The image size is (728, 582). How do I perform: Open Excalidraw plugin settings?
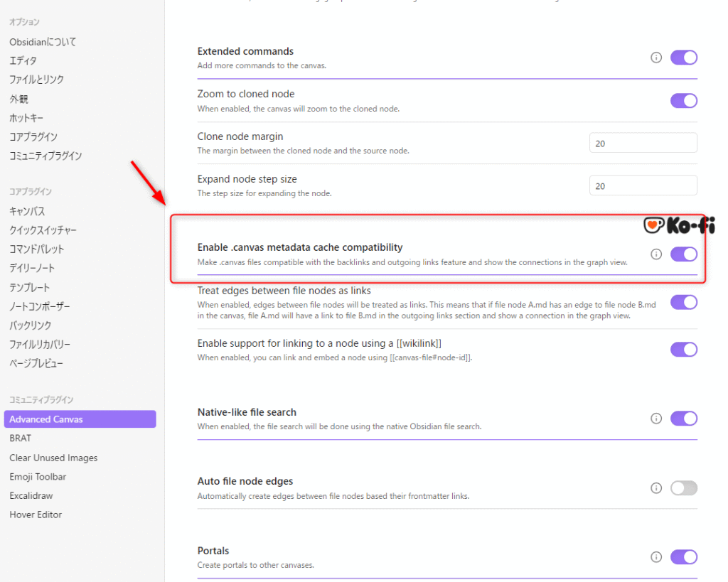(31, 495)
